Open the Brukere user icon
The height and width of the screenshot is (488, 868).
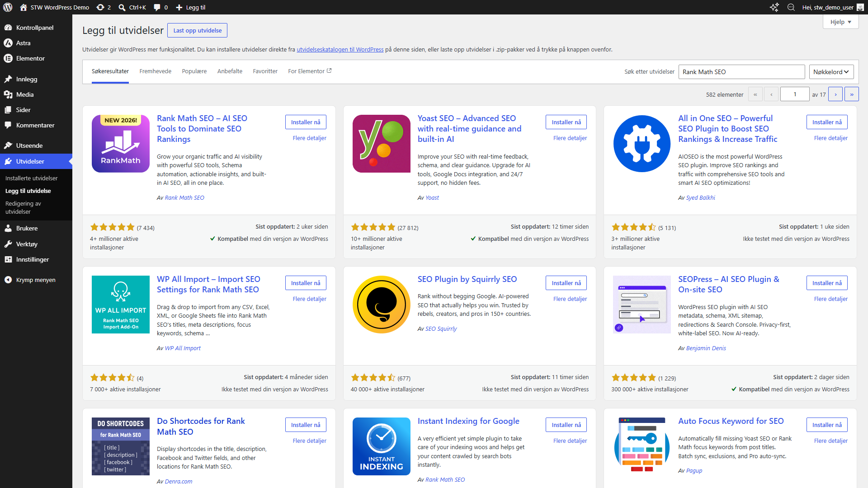pyautogui.click(x=8, y=228)
